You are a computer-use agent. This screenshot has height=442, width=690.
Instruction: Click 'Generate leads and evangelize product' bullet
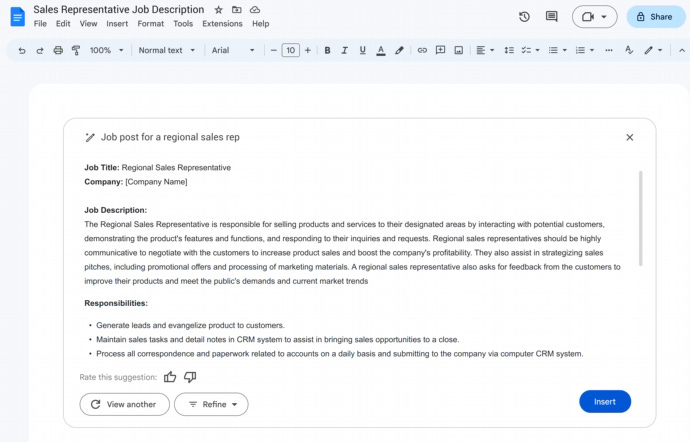coord(190,325)
